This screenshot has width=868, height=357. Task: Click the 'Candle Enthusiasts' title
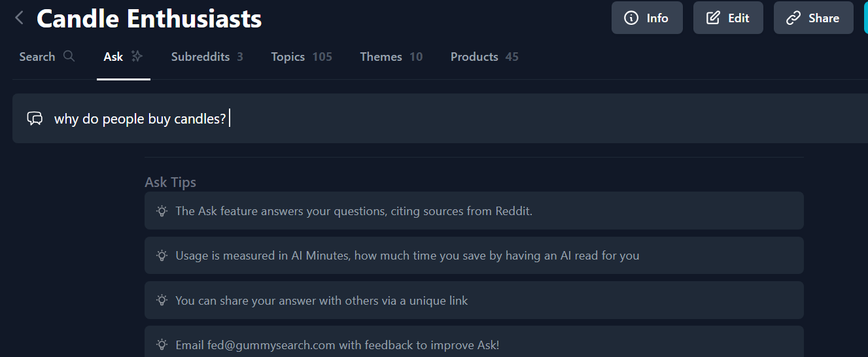coord(149,18)
